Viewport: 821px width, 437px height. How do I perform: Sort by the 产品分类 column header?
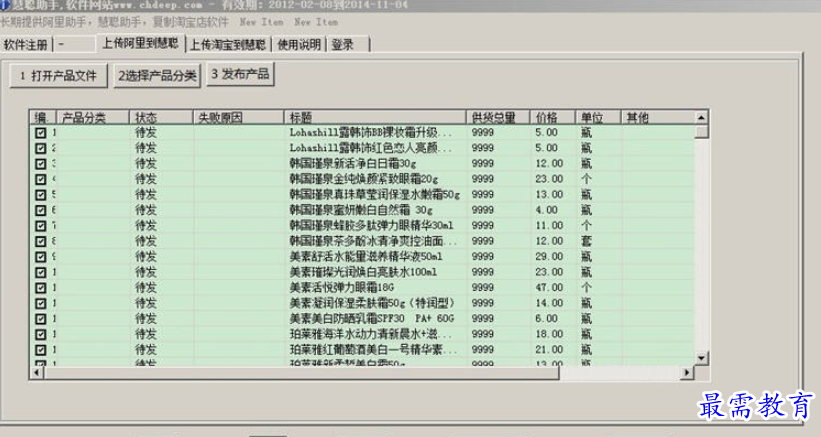click(x=93, y=117)
